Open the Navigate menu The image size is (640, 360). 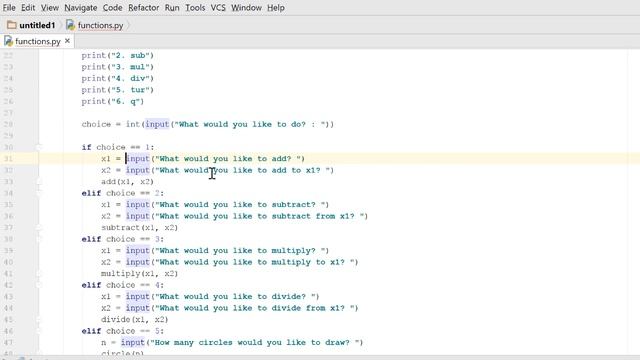click(80, 8)
